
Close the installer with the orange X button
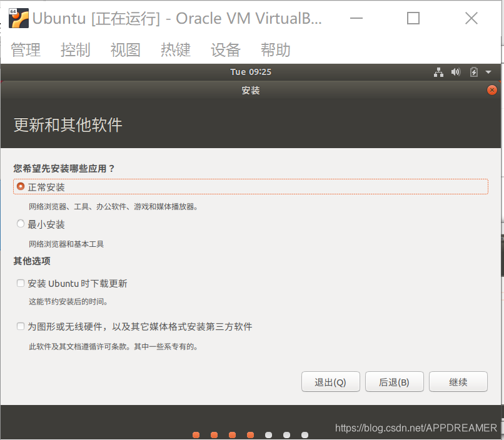[x=491, y=90]
